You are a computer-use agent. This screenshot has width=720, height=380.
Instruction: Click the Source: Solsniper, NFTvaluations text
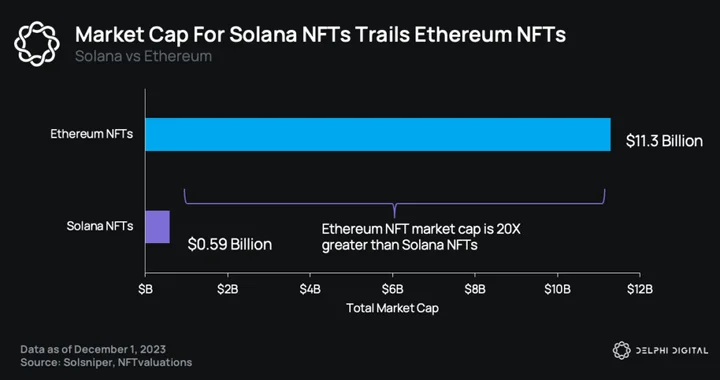[106, 363]
